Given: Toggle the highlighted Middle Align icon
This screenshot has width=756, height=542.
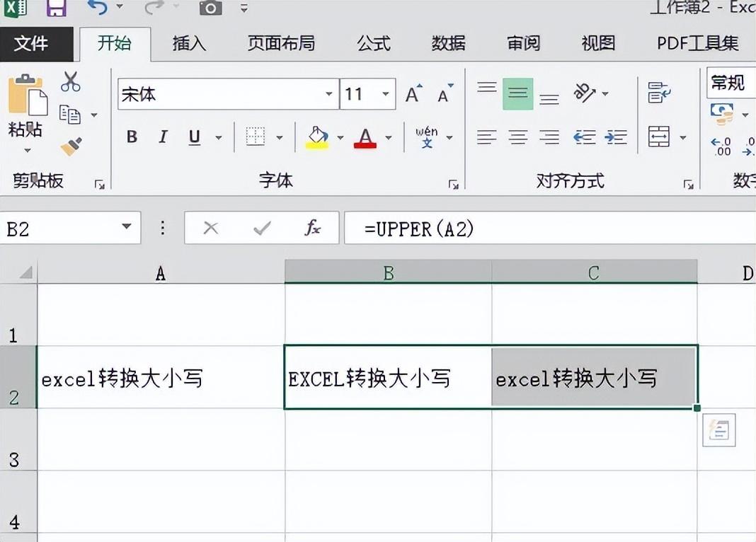Looking at the screenshot, I should pos(518,93).
